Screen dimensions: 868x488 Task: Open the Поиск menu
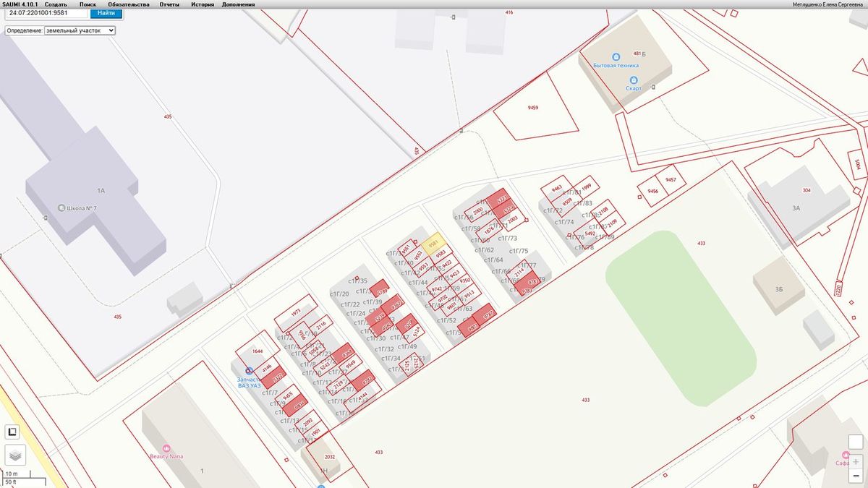click(x=88, y=4)
